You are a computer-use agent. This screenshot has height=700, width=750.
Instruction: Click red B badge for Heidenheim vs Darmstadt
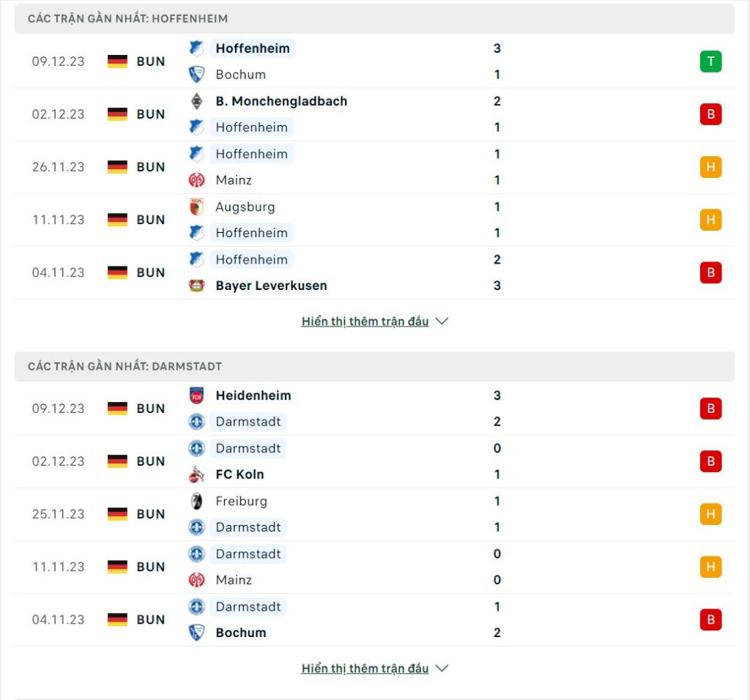coord(710,409)
